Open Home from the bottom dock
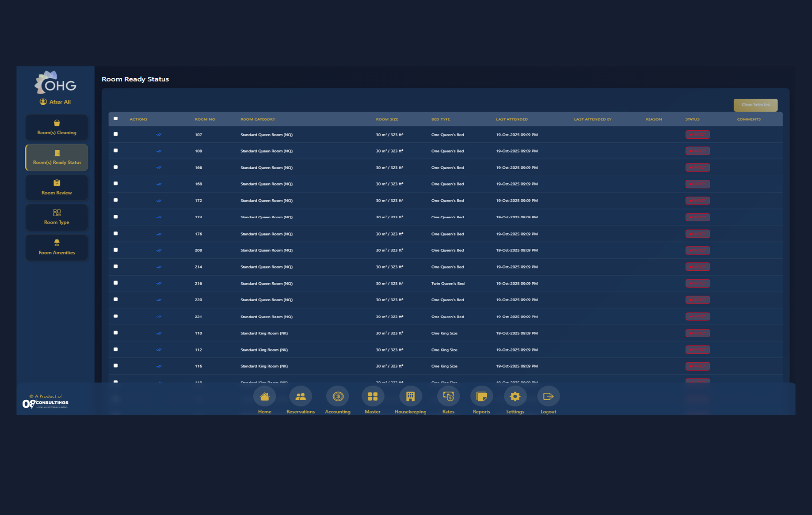 (x=264, y=396)
